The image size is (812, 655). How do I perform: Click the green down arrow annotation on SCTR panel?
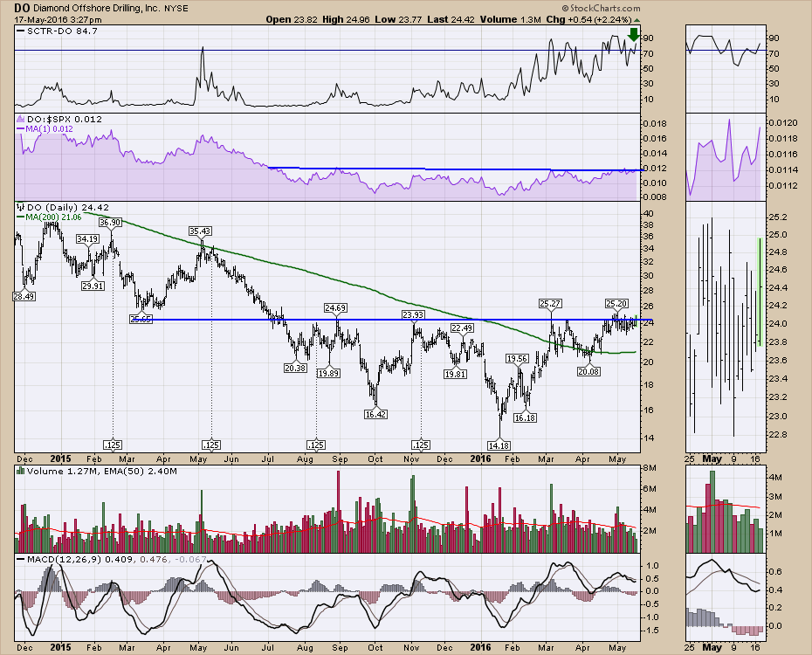pyautogui.click(x=633, y=36)
